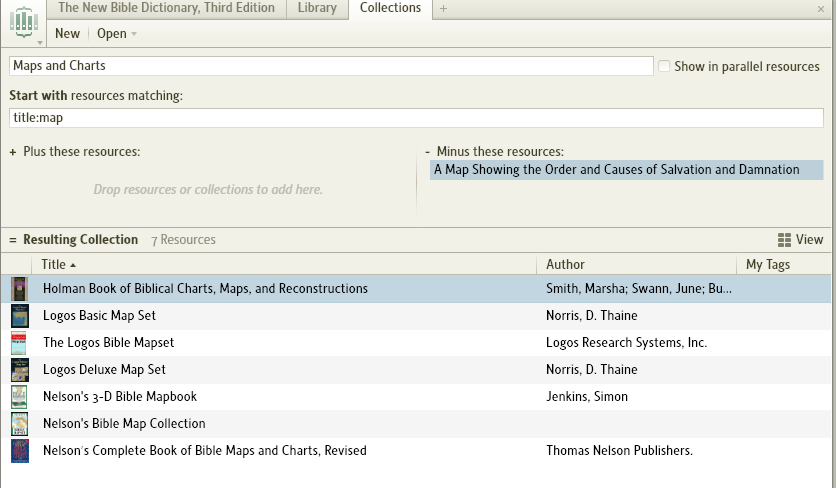The width and height of the screenshot is (836, 488).
Task: Click author Smith, Marsha; Swann, June
Action: (x=639, y=289)
